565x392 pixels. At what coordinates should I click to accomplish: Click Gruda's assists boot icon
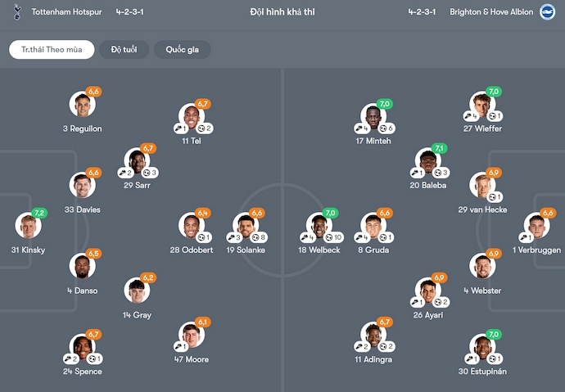tap(367, 237)
